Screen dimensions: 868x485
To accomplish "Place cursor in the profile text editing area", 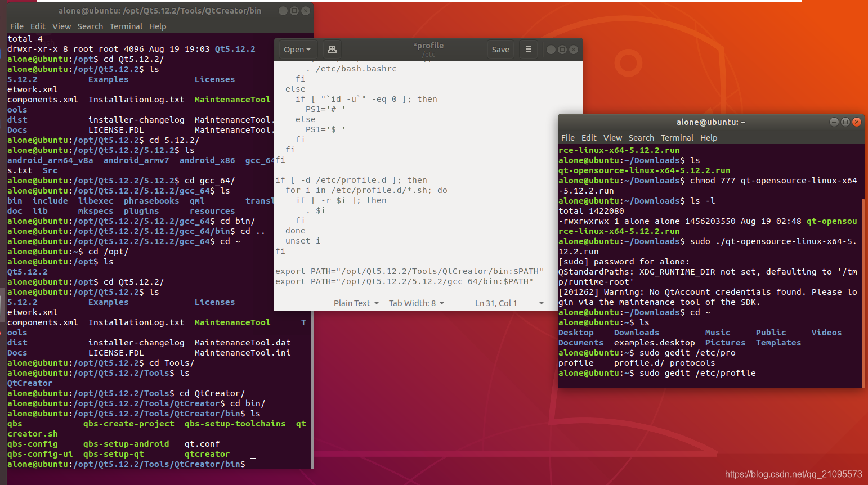I will [x=394, y=197].
